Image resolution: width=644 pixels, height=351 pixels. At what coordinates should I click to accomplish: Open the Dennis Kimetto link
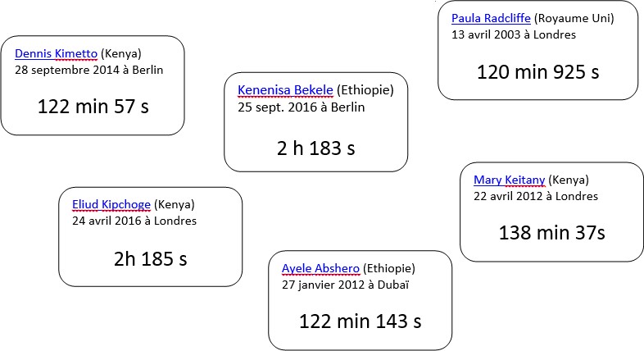click(x=57, y=55)
